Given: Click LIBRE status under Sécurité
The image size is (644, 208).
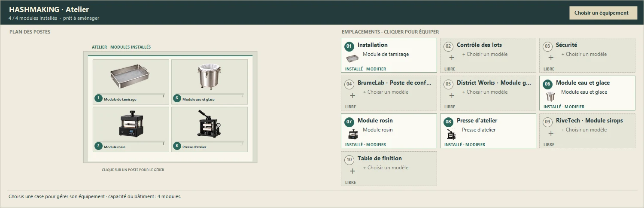Looking at the screenshot, I should (x=549, y=69).
